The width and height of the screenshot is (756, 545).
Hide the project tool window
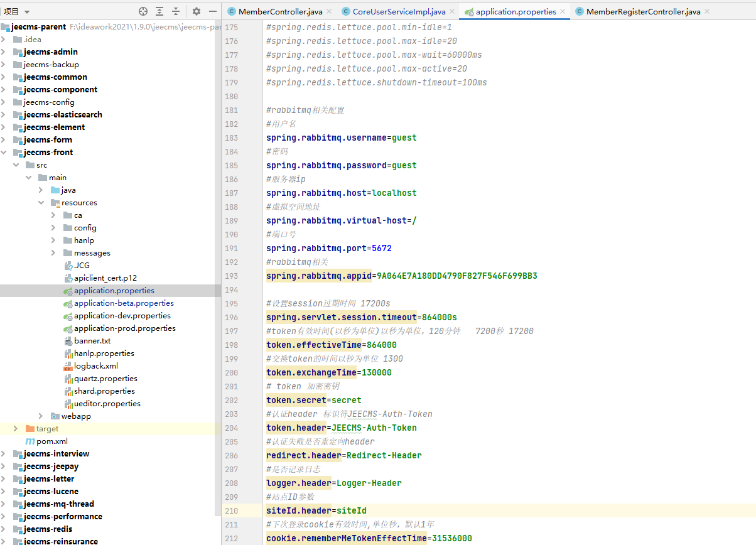(213, 11)
